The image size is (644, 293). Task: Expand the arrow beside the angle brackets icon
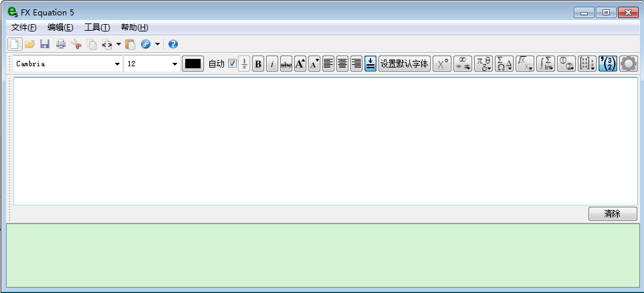coord(118,44)
